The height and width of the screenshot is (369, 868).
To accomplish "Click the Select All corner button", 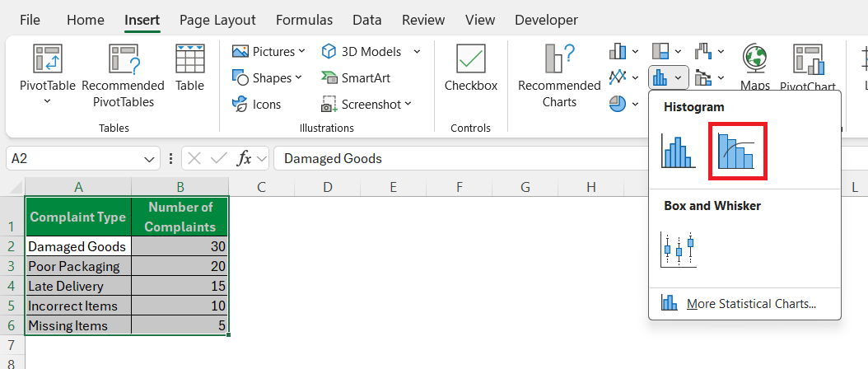I will point(12,187).
